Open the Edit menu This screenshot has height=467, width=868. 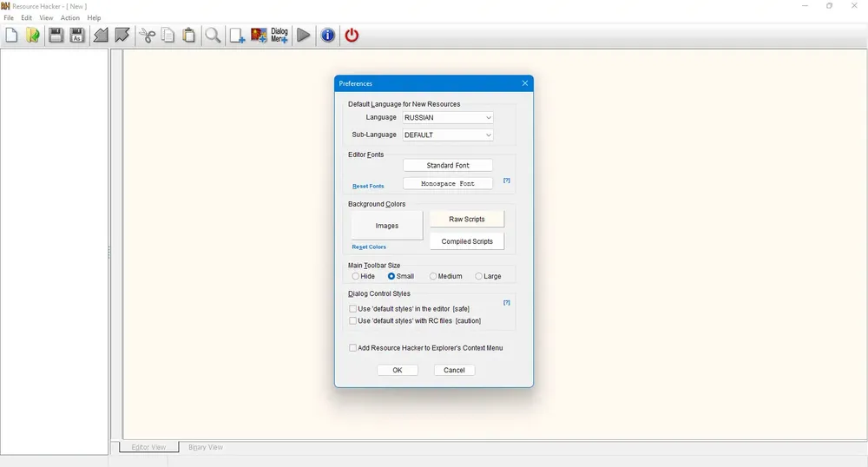coord(27,17)
